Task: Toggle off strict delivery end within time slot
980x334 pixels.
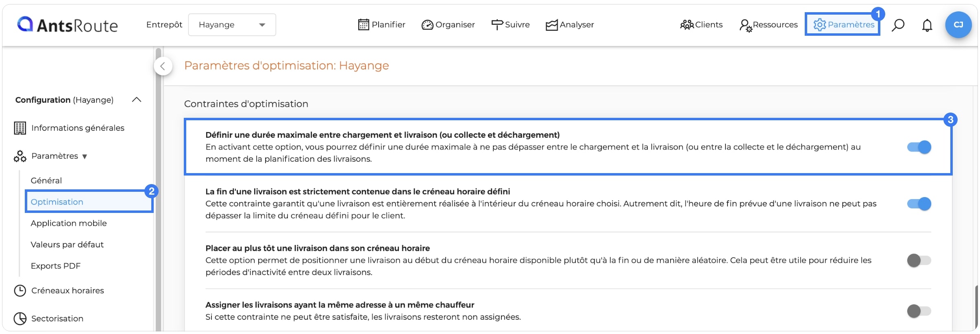Action: click(x=919, y=204)
